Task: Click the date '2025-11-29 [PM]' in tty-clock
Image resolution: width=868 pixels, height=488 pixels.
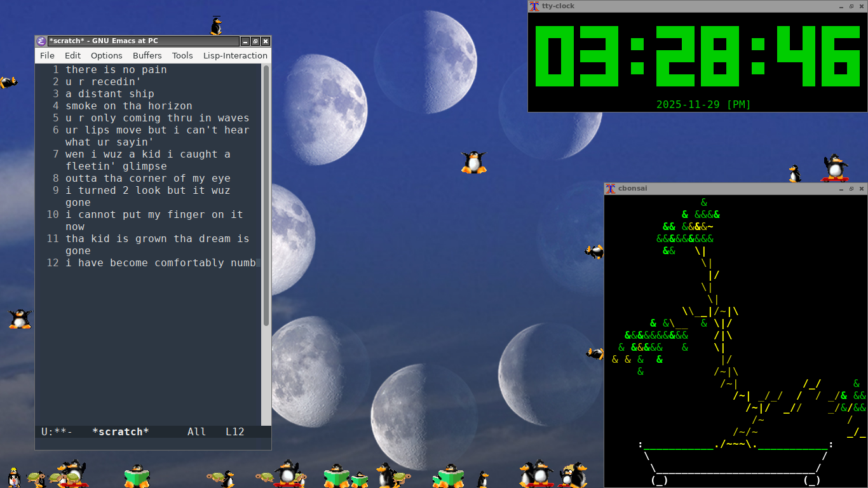Action: point(704,105)
